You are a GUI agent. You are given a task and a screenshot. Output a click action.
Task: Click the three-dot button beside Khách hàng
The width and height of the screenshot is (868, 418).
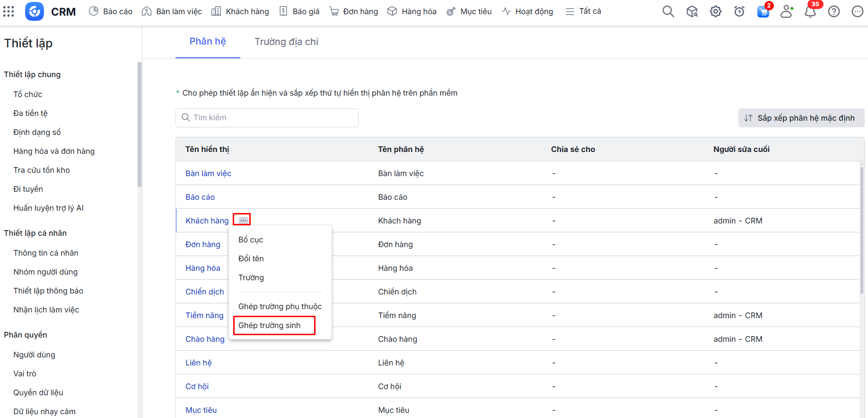coord(243,220)
